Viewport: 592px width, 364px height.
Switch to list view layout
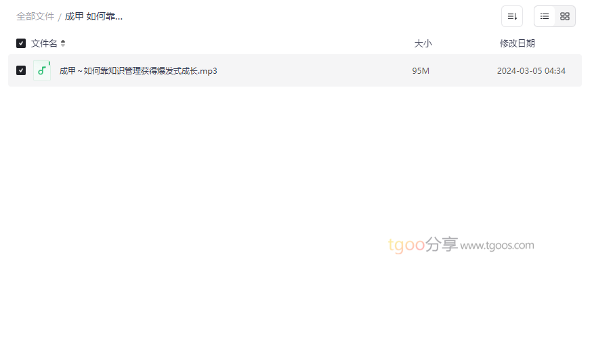[545, 16]
